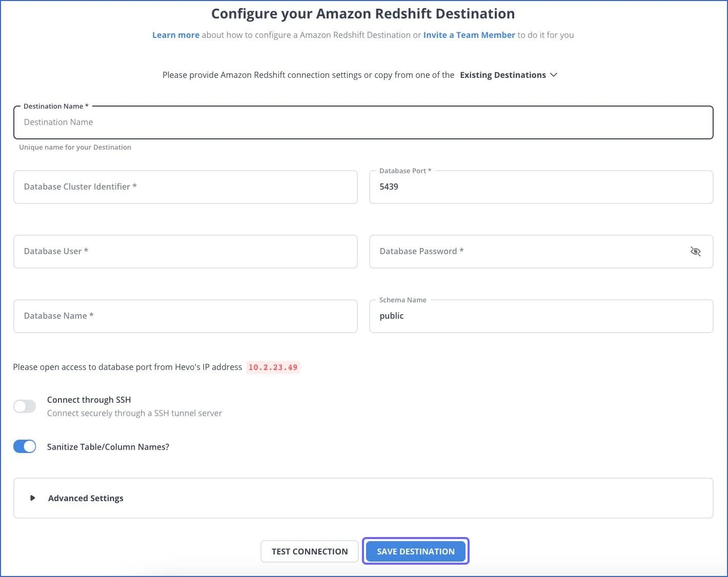Open the Existing Destinations dropdown
This screenshot has height=577, width=728.
tap(509, 75)
